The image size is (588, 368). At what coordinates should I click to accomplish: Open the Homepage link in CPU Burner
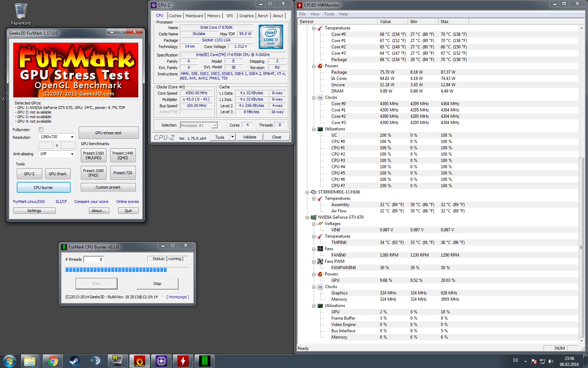point(178,297)
